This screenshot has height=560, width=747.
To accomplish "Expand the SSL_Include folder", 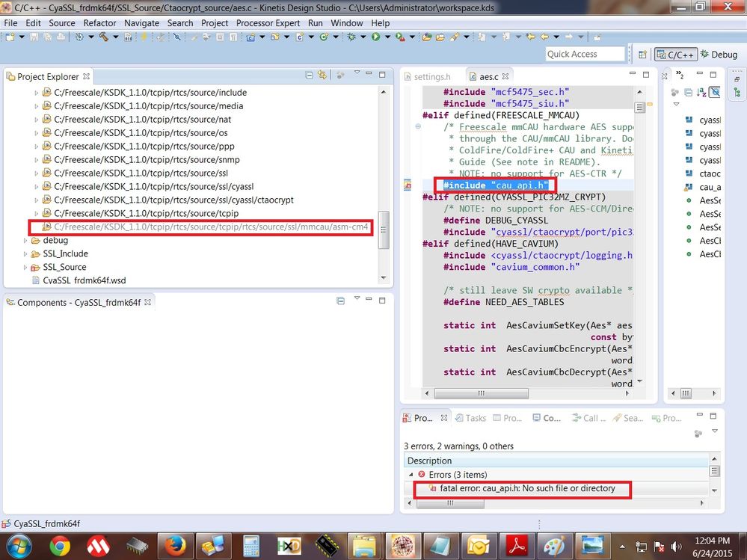I will click(25, 253).
